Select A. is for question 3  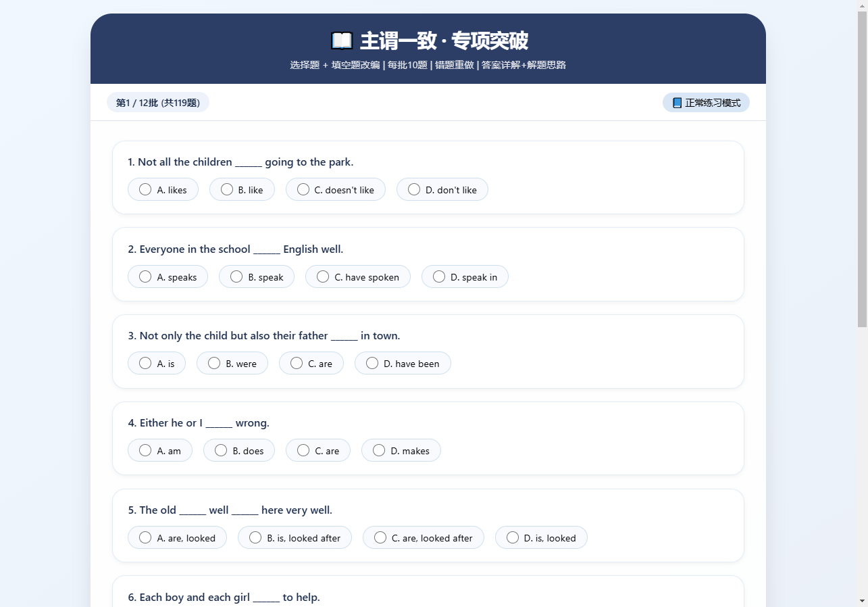(157, 364)
